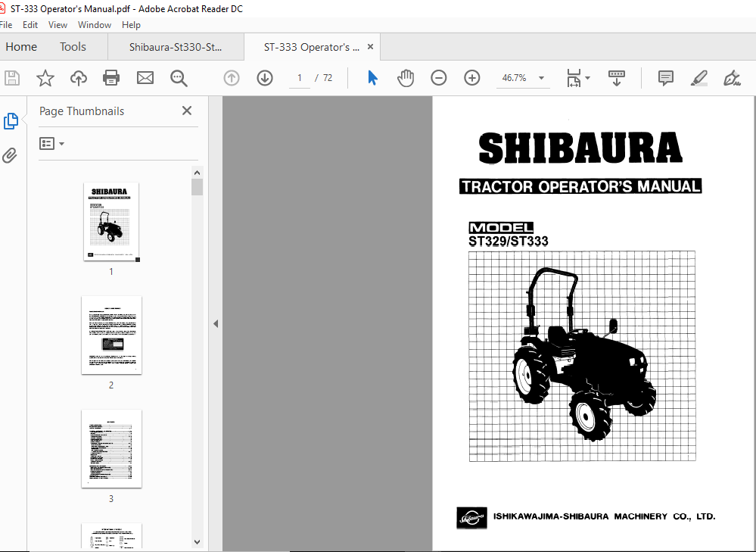The width and height of the screenshot is (756, 552).
Task: Open thumbnail options menu dropdown
Action: (x=51, y=143)
